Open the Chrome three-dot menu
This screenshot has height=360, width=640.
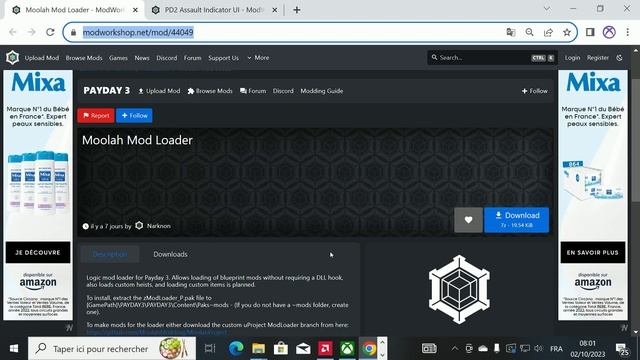[x=627, y=32]
